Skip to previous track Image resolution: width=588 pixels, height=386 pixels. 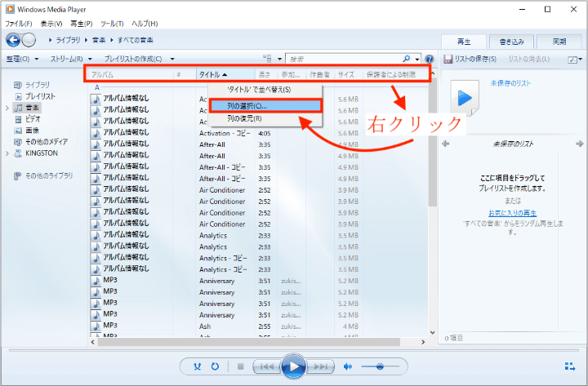point(266,366)
